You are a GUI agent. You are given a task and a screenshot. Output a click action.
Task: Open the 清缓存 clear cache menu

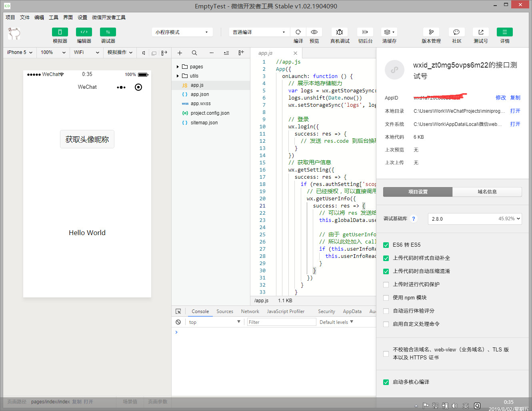[389, 32]
